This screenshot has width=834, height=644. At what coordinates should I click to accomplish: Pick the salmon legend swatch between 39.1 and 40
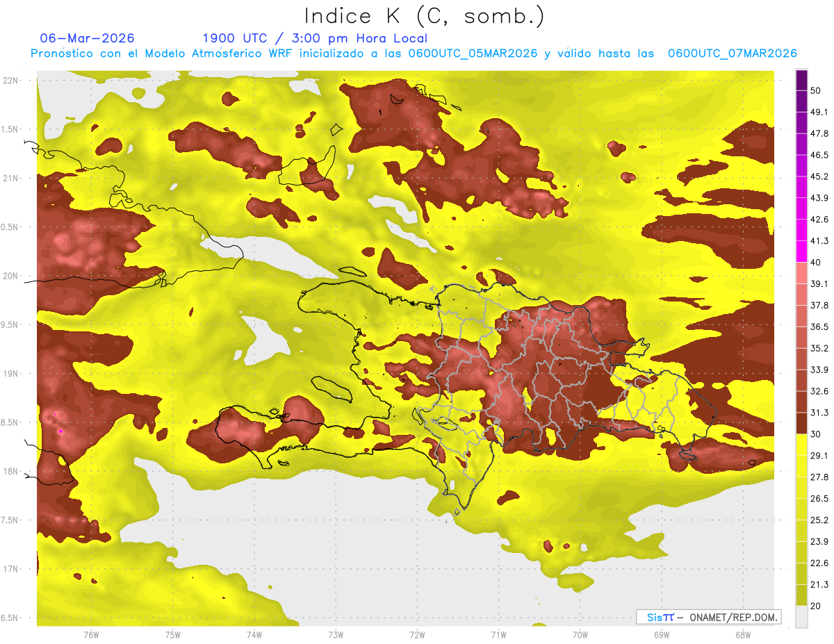(801, 272)
